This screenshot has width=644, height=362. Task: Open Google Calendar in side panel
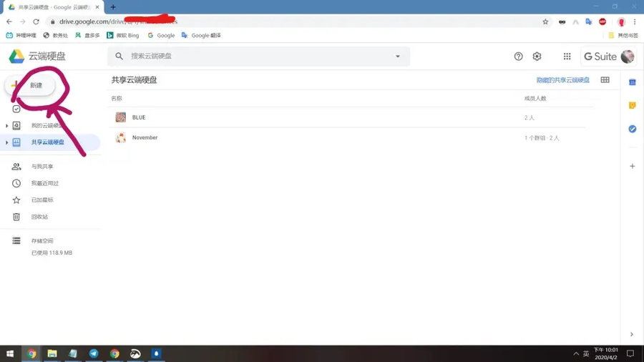pyautogui.click(x=632, y=82)
